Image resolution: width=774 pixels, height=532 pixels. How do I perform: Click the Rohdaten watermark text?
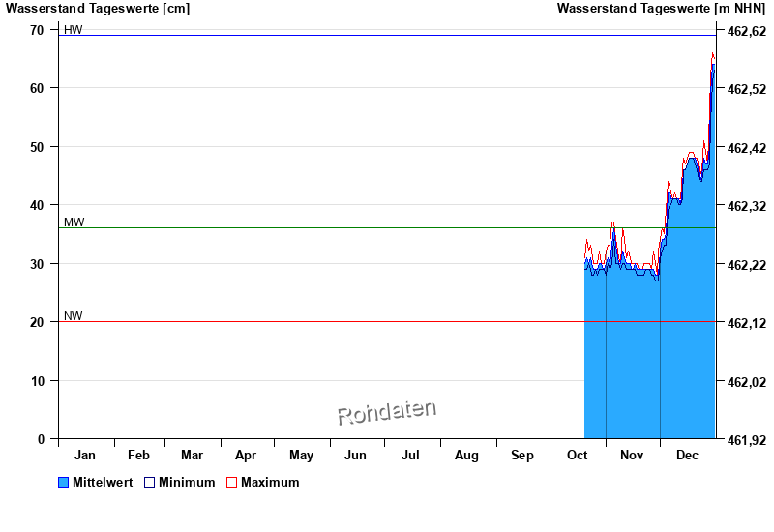pos(386,412)
